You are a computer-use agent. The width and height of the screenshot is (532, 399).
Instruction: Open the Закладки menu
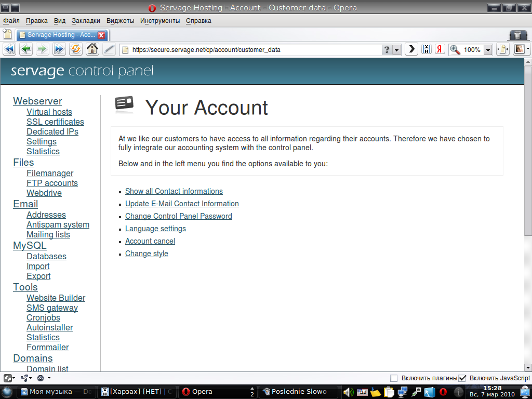[x=86, y=21]
